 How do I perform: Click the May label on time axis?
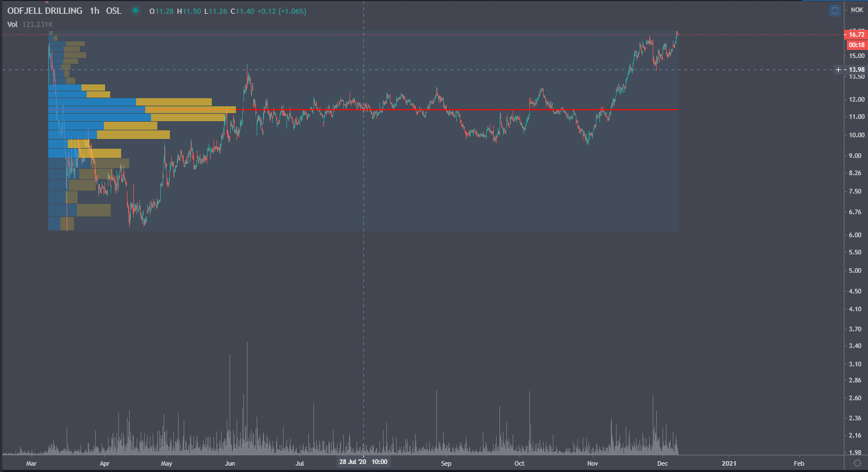pyautogui.click(x=166, y=463)
